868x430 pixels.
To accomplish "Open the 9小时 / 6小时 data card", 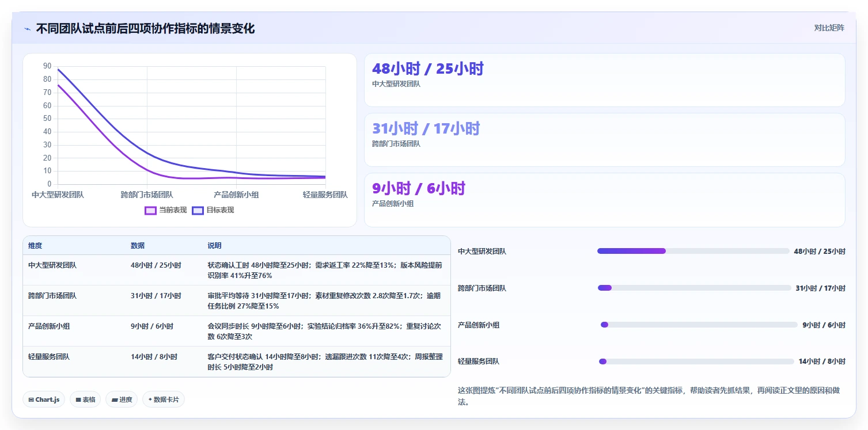I will [x=604, y=200].
